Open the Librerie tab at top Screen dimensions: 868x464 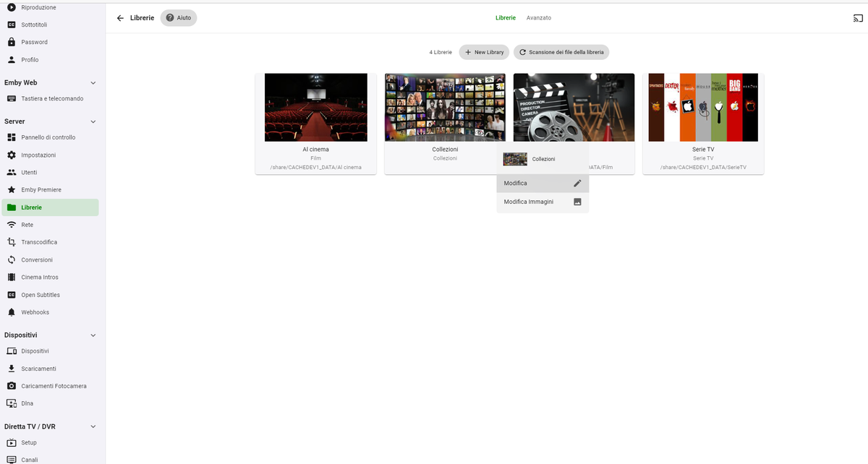[x=506, y=18]
